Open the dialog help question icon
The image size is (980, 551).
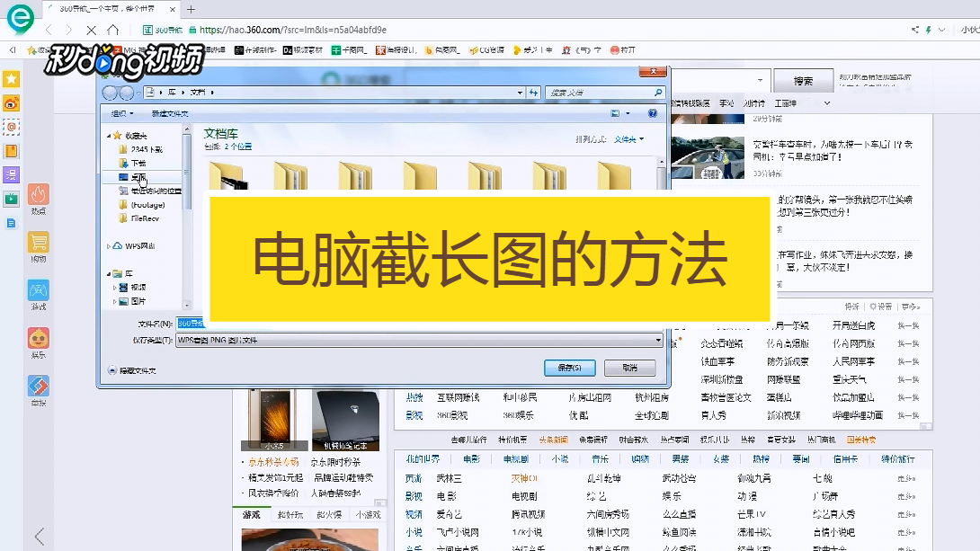pyautogui.click(x=653, y=113)
